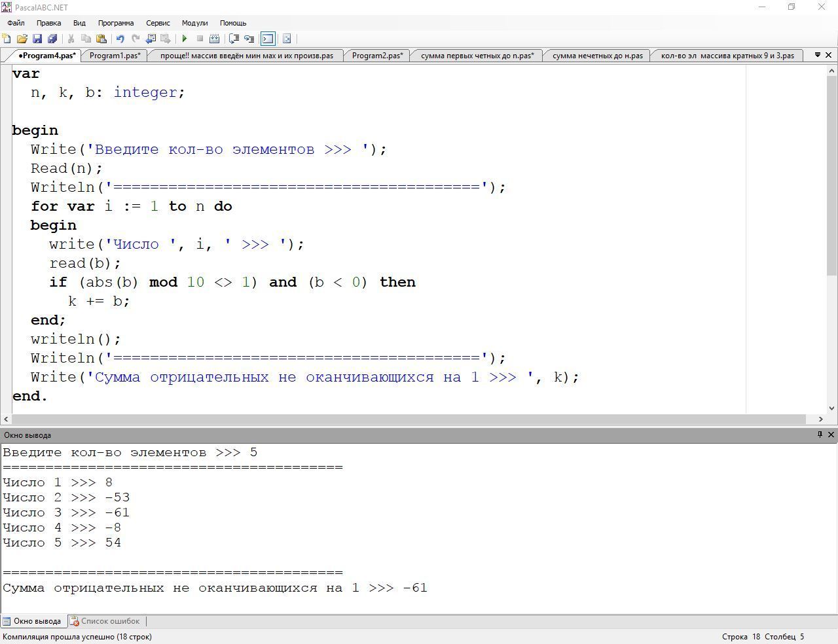Viewport: 838px width, 644px height.
Task: Open the 'сумма первых четных до n.pas' tab
Action: tap(477, 56)
